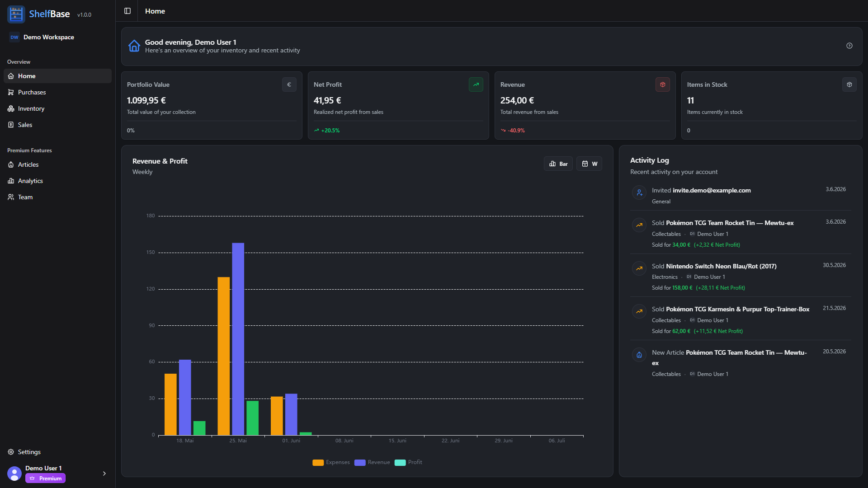Click the house icon in greeting banner
The image size is (868, 488).
coord(134,46)
